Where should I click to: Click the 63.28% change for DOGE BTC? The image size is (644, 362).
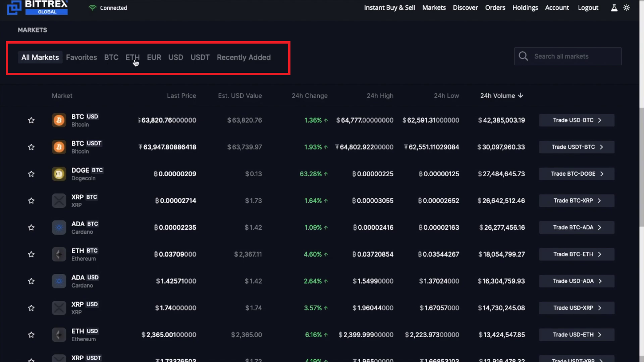tap(314, 174)
